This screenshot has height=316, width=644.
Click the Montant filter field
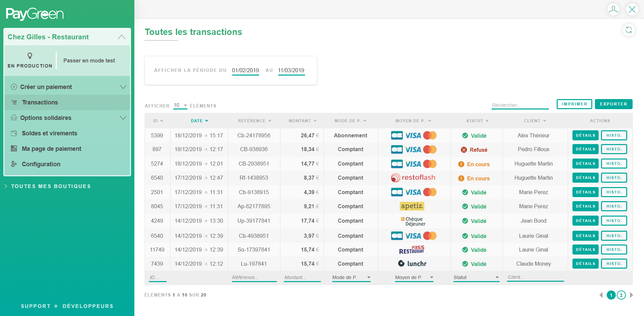[x=302, y=277]
